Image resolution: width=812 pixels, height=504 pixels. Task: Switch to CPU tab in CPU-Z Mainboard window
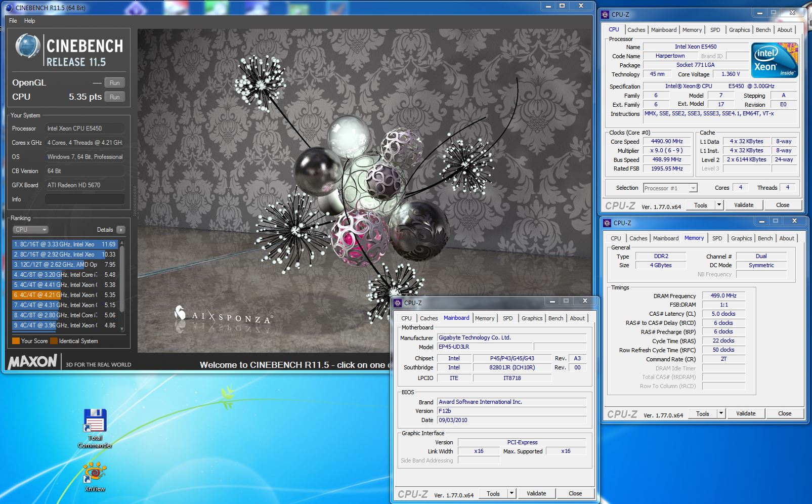click(406, 318)
